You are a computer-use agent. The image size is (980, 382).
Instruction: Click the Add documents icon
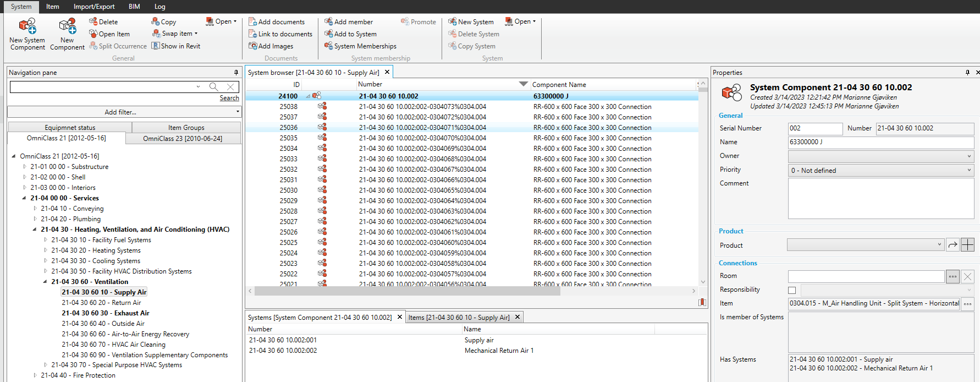click(252, 22)
